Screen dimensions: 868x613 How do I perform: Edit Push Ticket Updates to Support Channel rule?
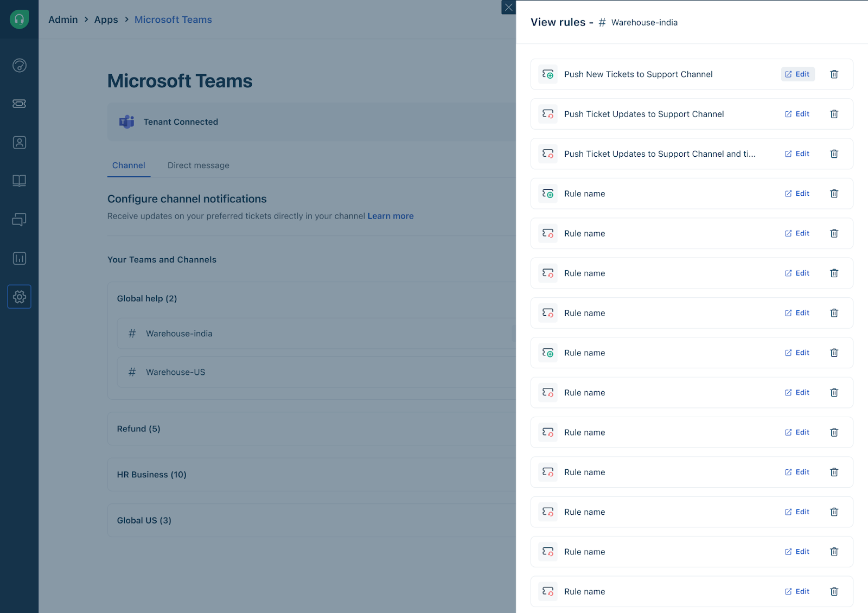[x=797, y=114]
